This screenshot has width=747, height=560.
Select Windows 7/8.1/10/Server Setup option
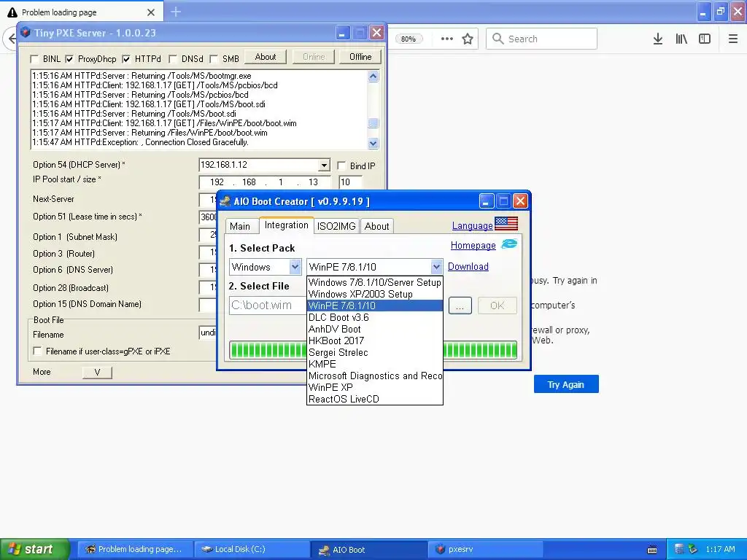(374, 282)
